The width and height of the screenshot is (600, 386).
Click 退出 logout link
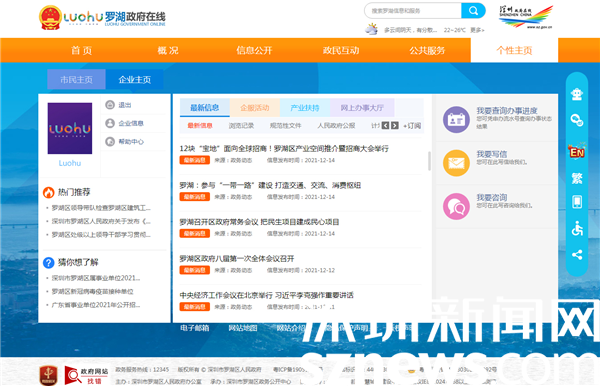click(x=125, y=105)
